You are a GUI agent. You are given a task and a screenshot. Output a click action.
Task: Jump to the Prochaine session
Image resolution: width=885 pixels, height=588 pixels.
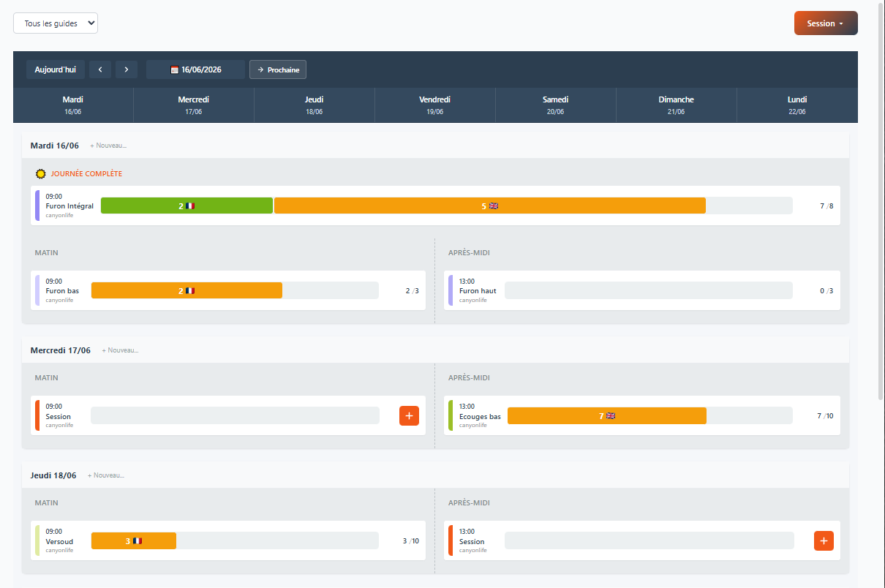(x=278, y=69)
